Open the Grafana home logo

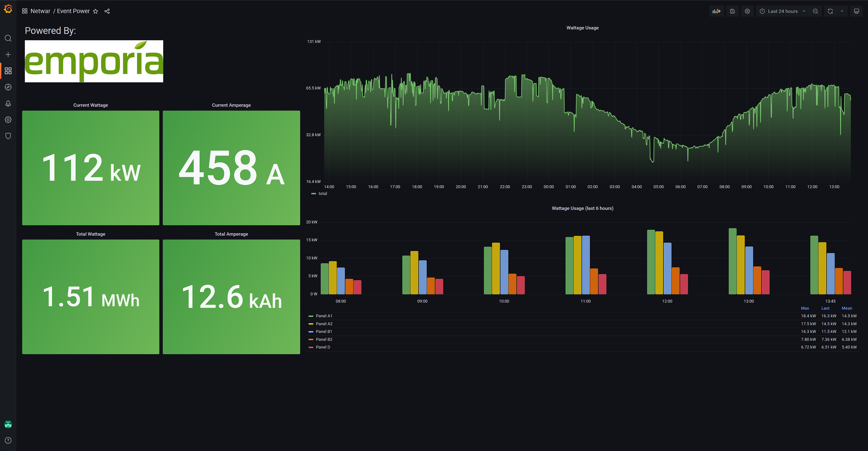click(8, 9)
